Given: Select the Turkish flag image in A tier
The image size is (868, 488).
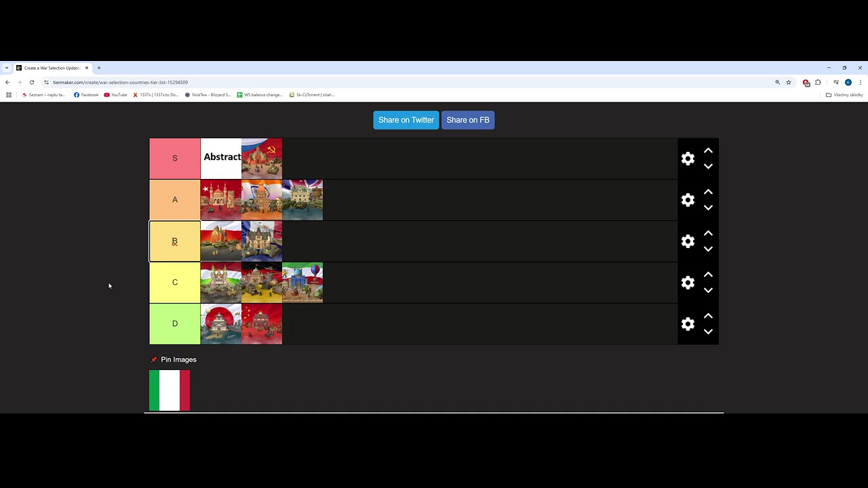Looking at the screenshot, I should coord(221,200).
